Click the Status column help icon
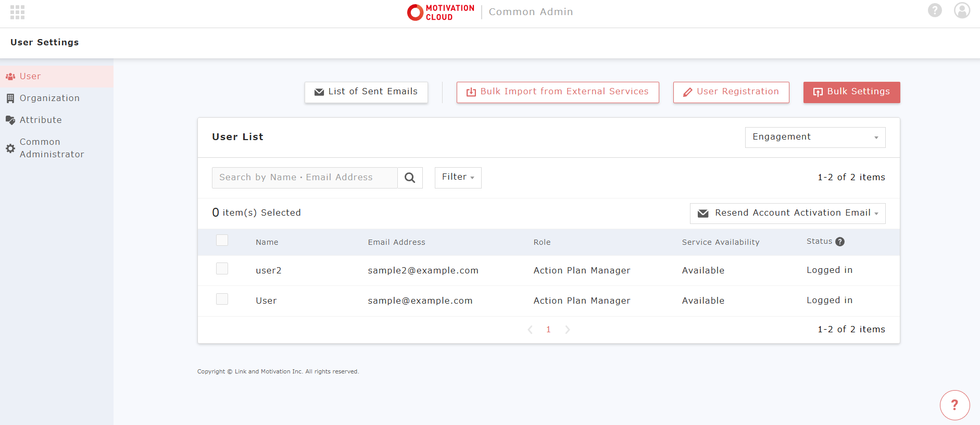Viewport: 980px width, 425px height. tap(840, 242)
